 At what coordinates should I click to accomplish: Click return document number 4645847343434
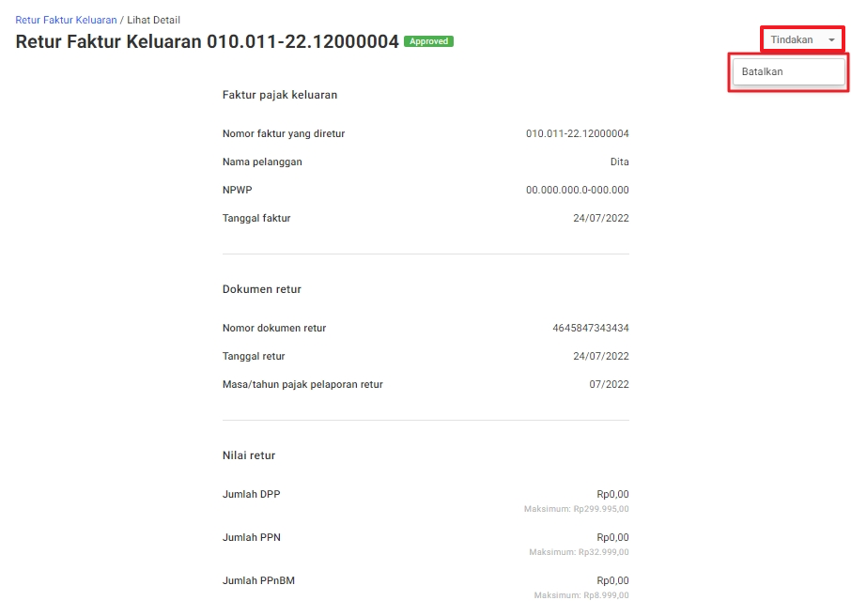590,328
